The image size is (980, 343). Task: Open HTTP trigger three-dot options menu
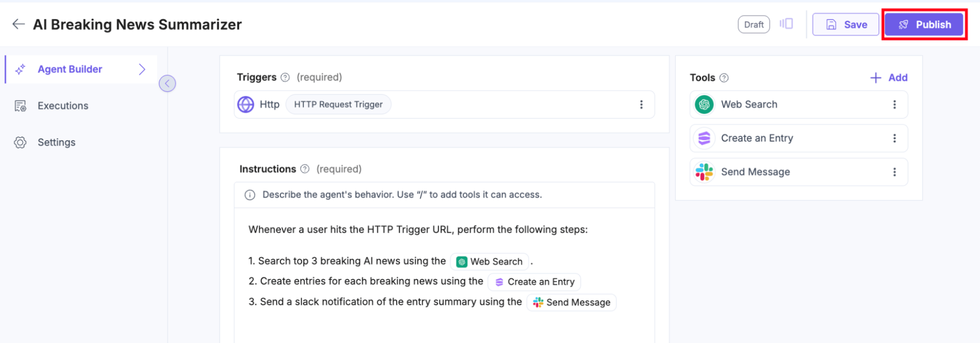click(x=641, y=104)
